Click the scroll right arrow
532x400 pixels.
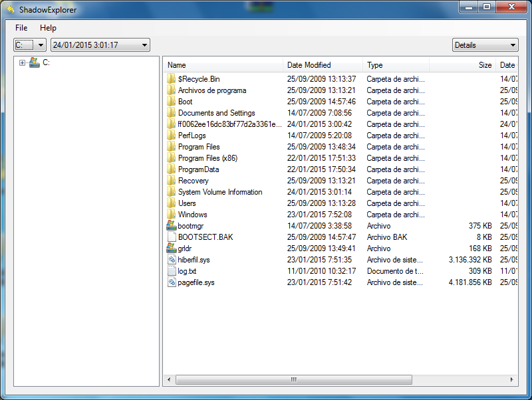[511, 379]
